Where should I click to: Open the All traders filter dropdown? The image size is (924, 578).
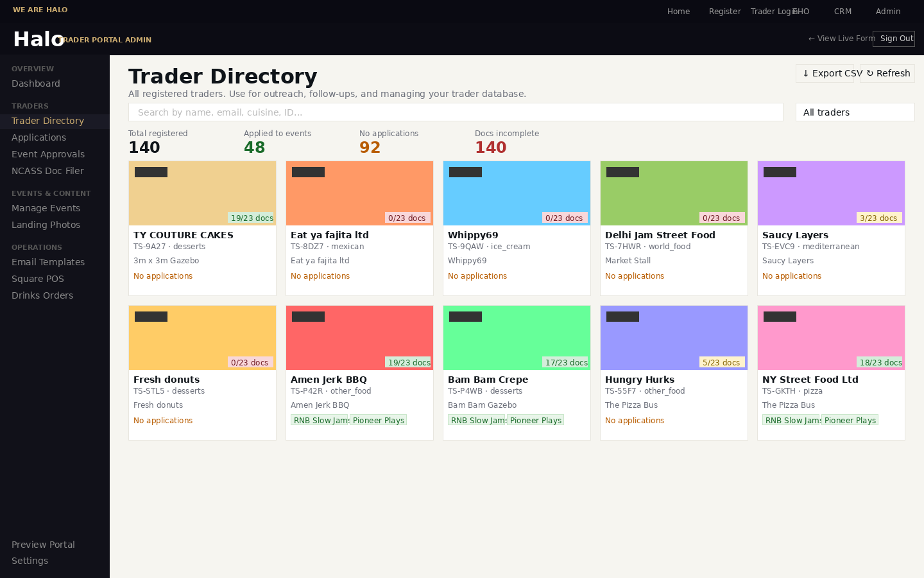(855, 112)
